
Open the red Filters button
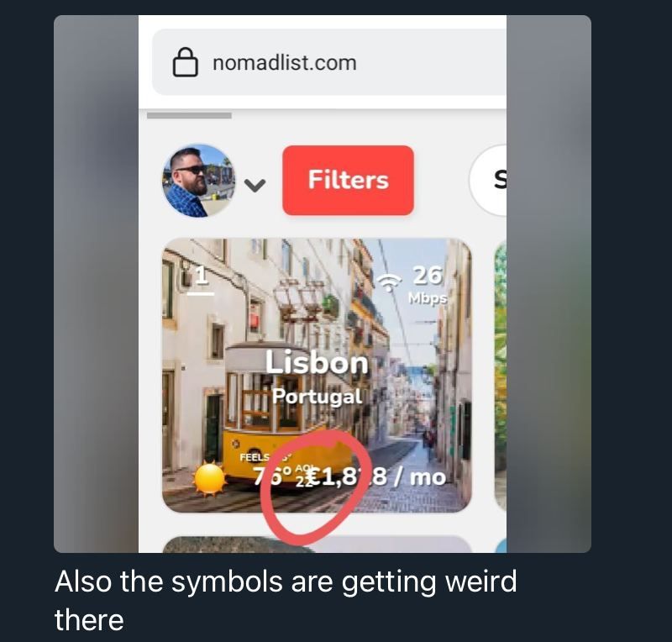348,180
